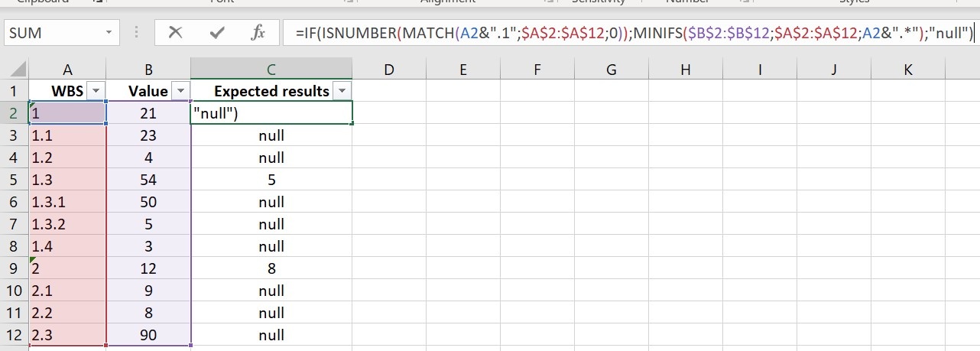The width and height of the screenshot is (980, 351).
Task: Cancel the formula edit with the X button
Action: coord(176,33)
